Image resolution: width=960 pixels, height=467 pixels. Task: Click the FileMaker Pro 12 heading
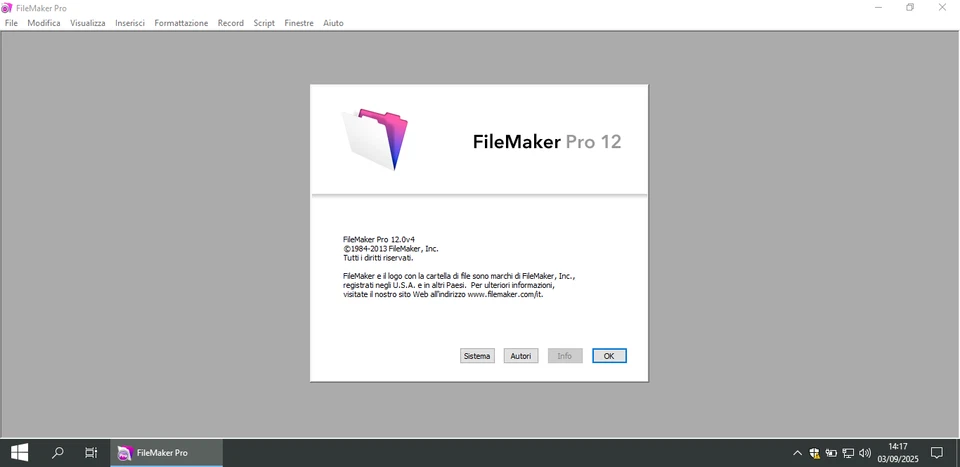pos(547,142)
